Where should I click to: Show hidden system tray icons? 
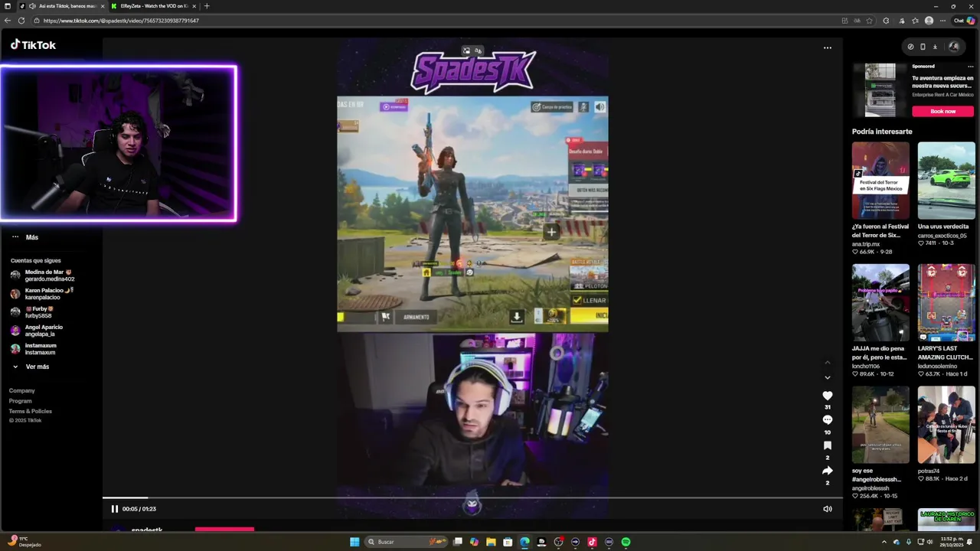coord(884,542)
